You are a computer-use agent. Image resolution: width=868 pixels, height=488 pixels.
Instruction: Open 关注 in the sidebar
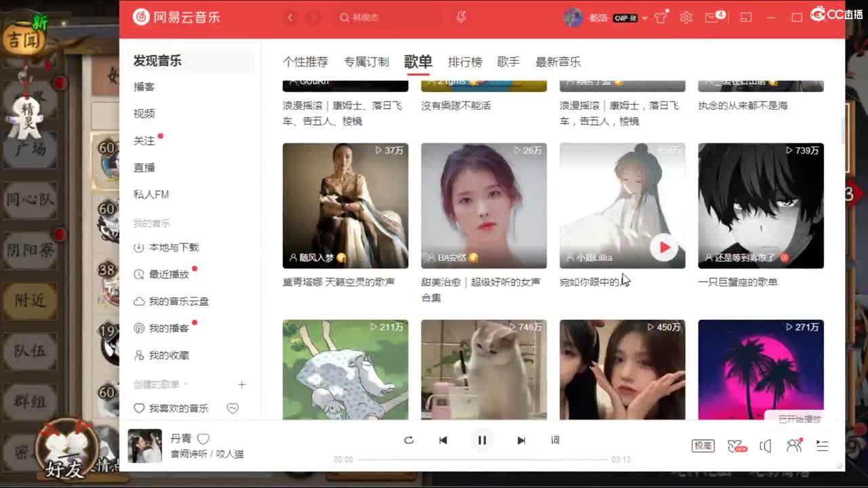pyautogui.click(x=144, y=140)
